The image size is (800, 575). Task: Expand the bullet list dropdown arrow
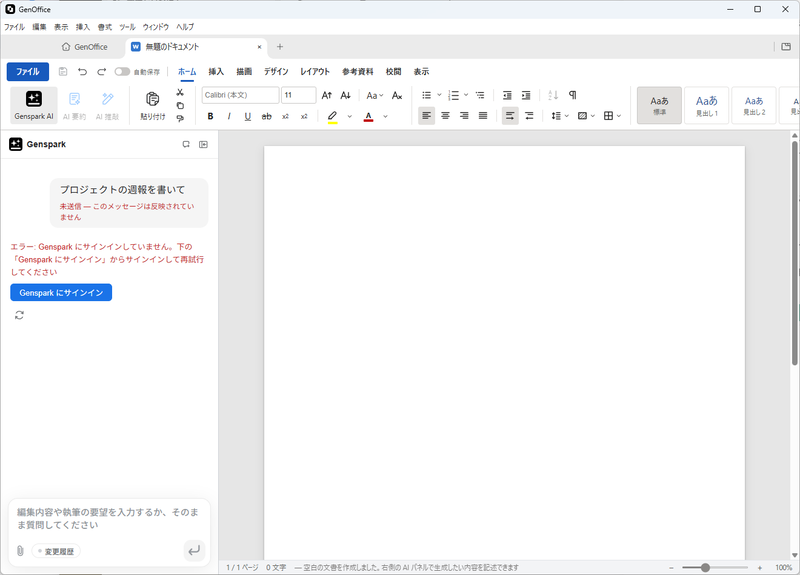tap(439, 95)
